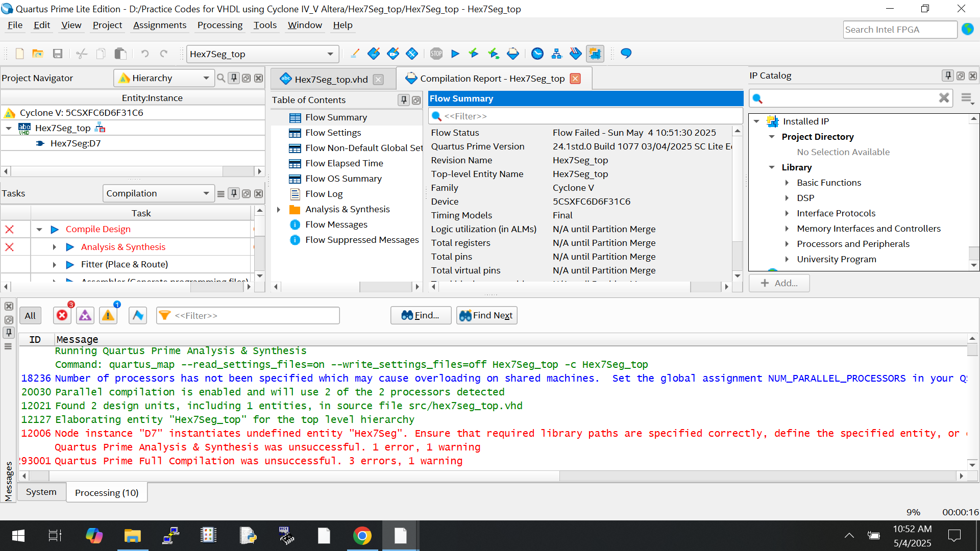Toggle the warning messages filter

108,315
